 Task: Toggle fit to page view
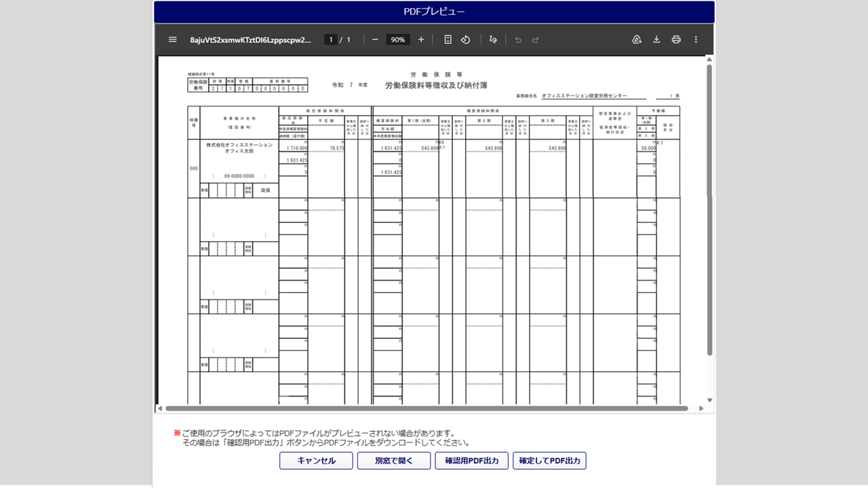(448, 40)
